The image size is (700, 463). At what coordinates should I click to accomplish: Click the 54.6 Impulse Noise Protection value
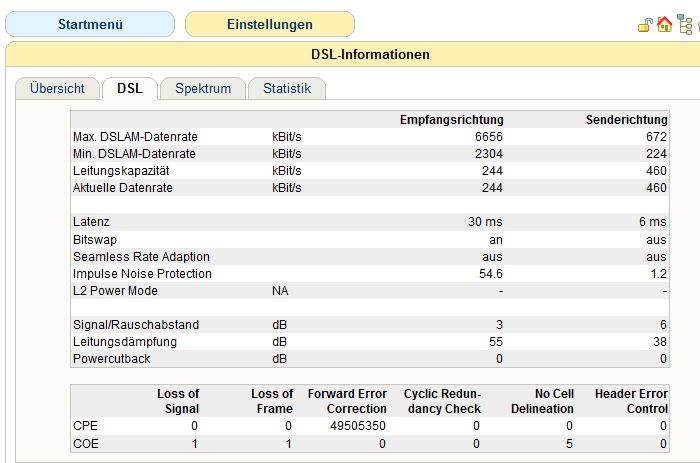click(x=491, y=274)
